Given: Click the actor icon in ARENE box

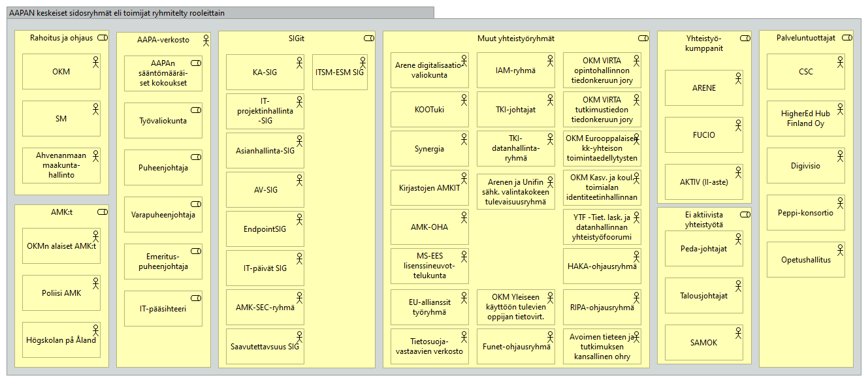Looking at the screenshot, I should pos(737,78).
